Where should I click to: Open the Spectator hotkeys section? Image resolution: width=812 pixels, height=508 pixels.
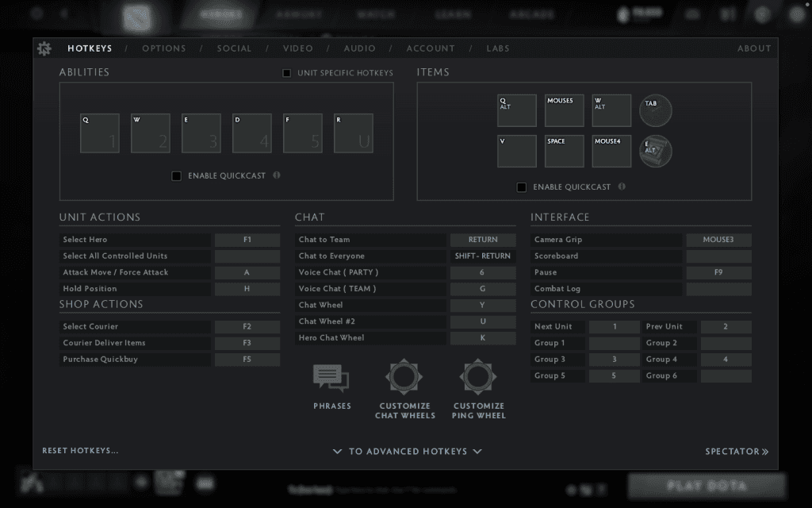tap(737, 451)
